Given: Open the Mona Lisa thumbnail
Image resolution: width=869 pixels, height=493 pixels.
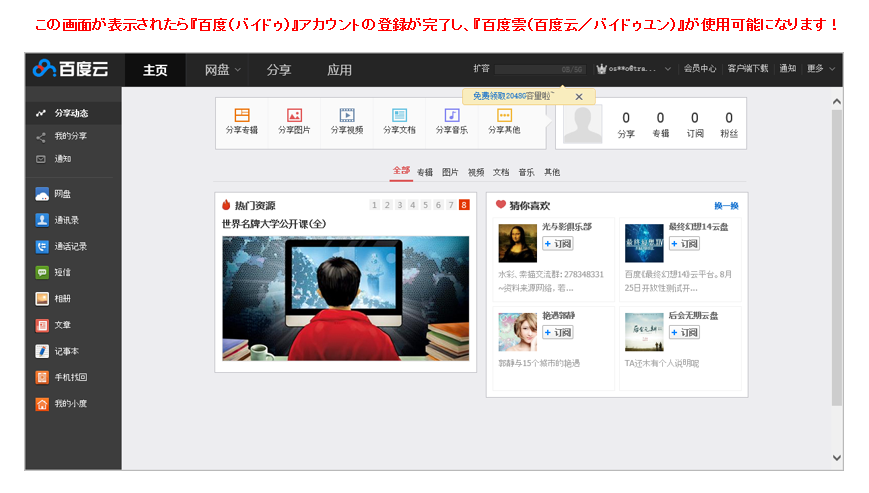Looking at the screenshot, I should pyautogui.click(x=518, y=243).
